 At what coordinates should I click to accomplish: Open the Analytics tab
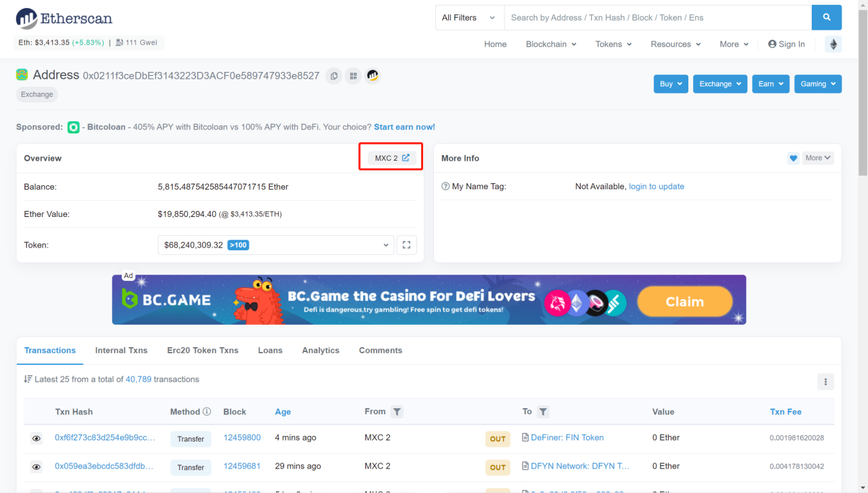(321, 351)
